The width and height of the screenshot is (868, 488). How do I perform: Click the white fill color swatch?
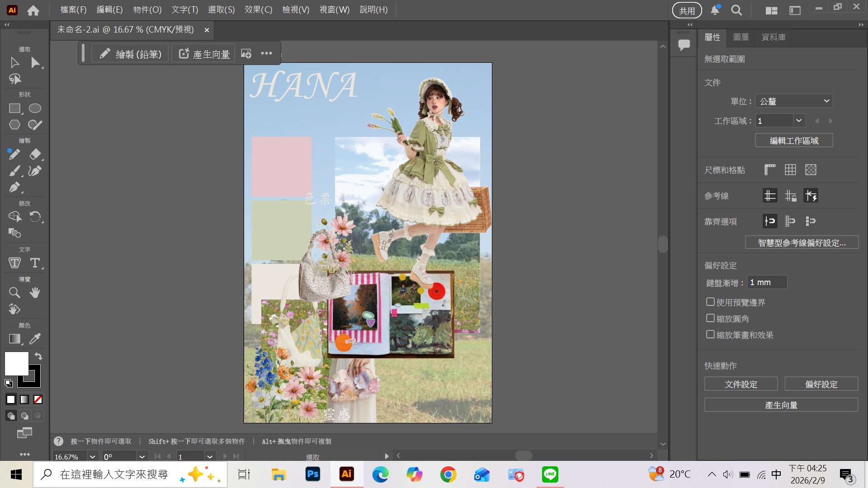[16, 363]
